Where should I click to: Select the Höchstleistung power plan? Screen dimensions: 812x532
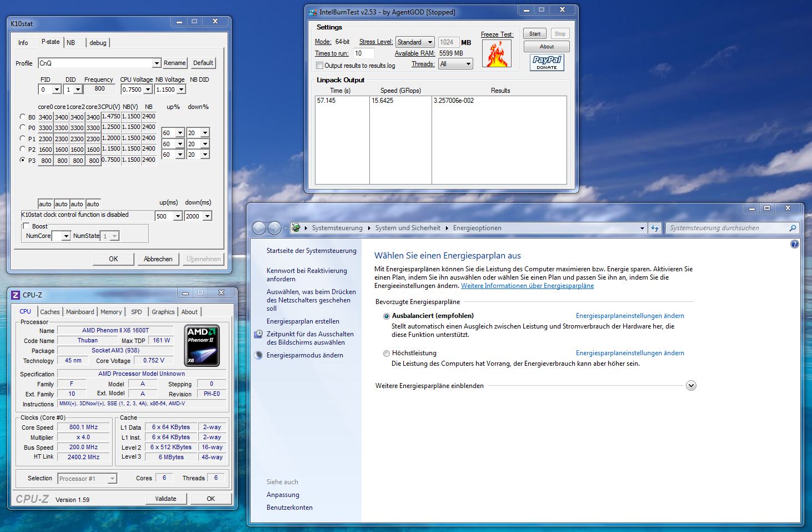[x=387, y=353]
